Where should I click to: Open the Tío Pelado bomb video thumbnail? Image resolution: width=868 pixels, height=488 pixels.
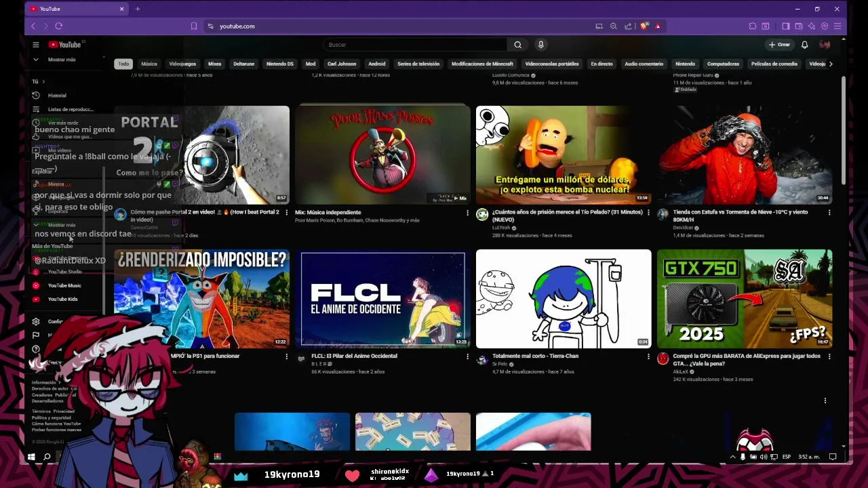tap(564, 155)
